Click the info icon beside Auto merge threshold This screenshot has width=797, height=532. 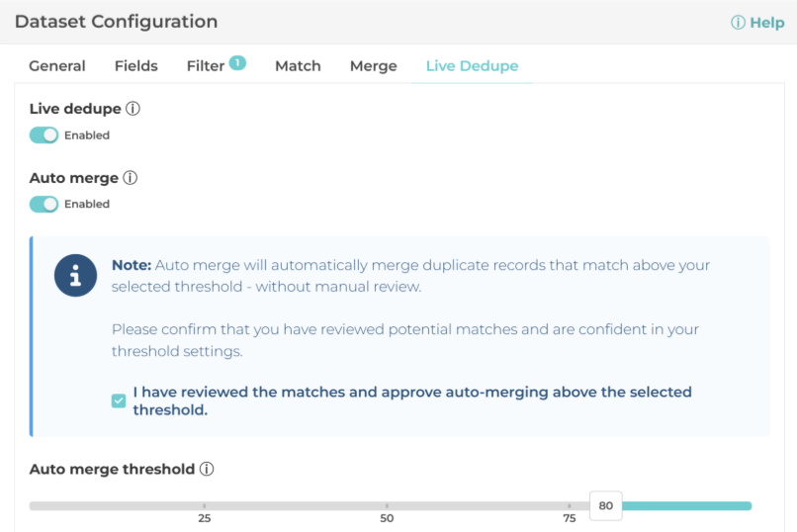coord(207,469)
